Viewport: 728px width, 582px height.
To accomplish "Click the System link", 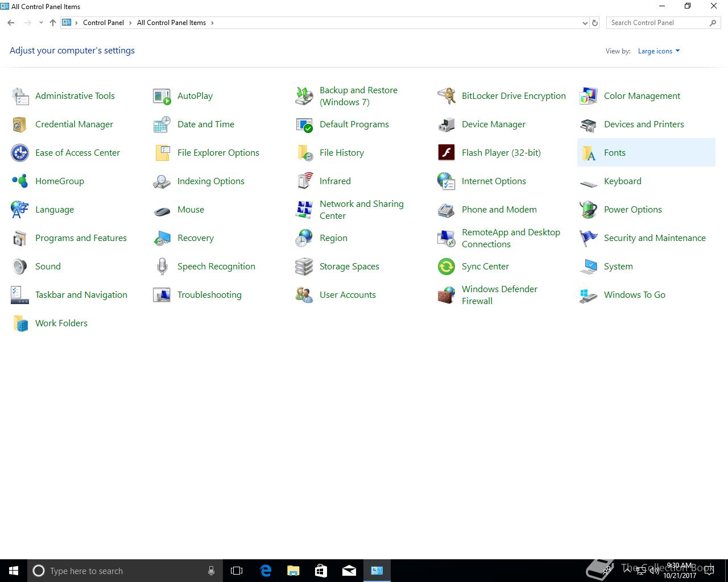I will click(x=618, y=267).
